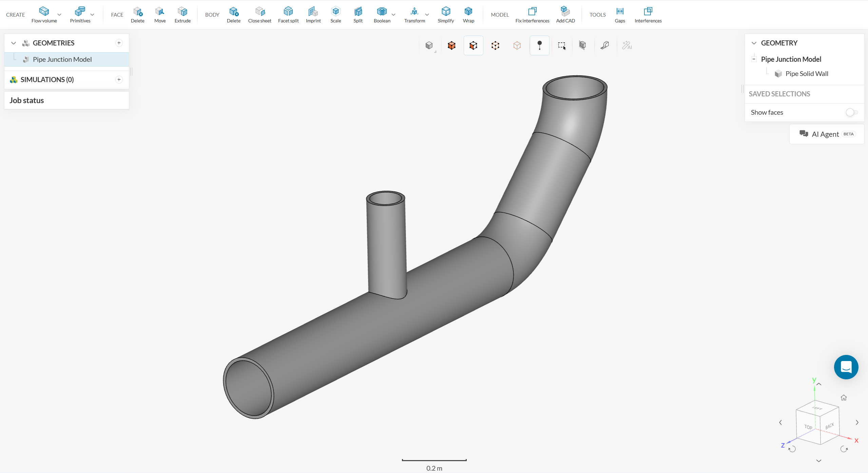
Task: Collapse the Pipe Junction Model node
Action: [x=754, y=59]
